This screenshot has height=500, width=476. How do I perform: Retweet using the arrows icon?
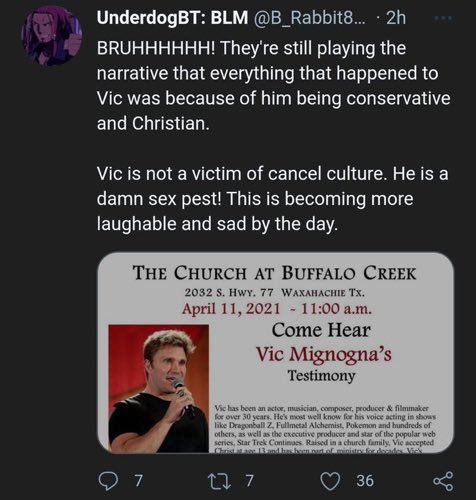click(x=219, y=481)
